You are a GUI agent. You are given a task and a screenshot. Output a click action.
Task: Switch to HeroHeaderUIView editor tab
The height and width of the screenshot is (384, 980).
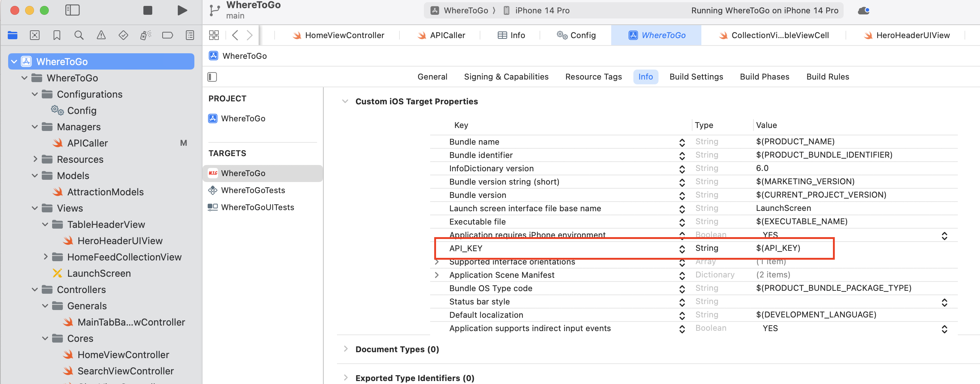click(906, 36)
